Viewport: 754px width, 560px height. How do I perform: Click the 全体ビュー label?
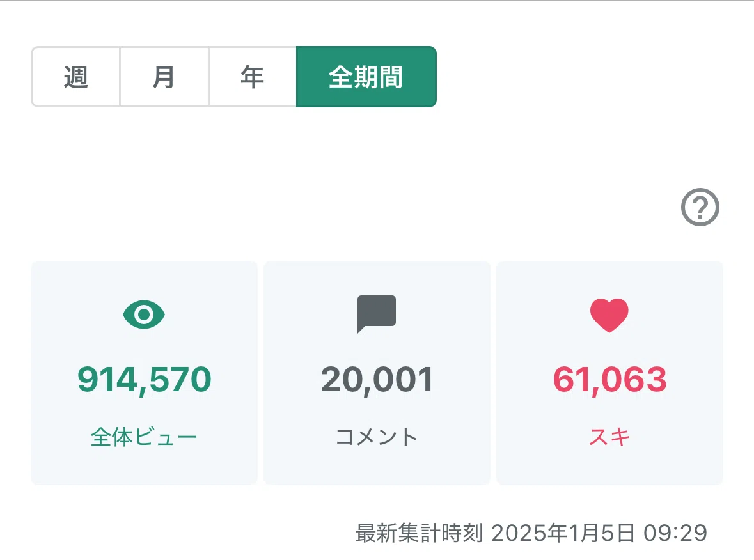(x=144, y=437)
